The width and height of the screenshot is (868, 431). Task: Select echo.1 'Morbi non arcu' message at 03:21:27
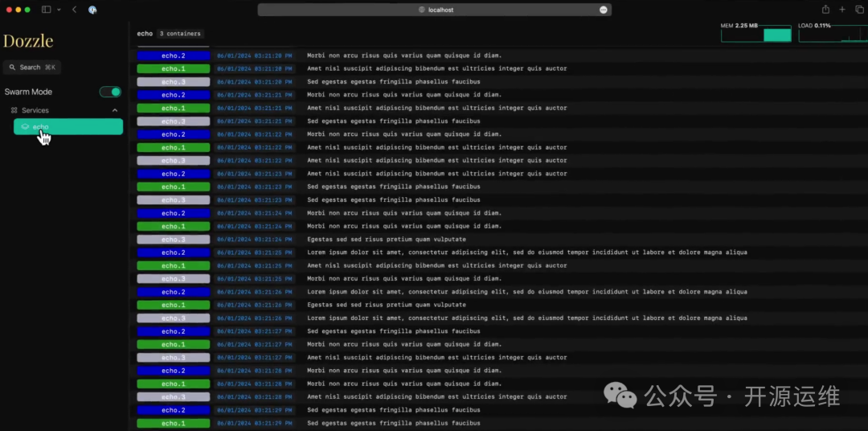point(404,344)
